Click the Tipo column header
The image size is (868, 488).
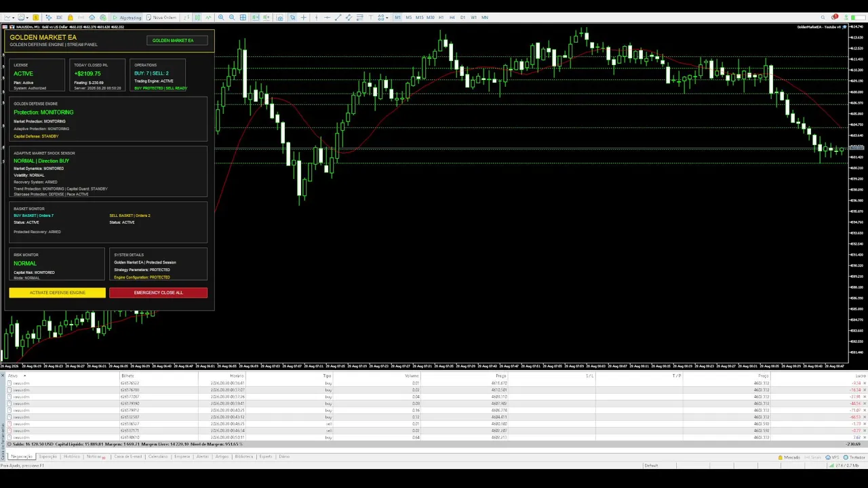coord(328,375)
